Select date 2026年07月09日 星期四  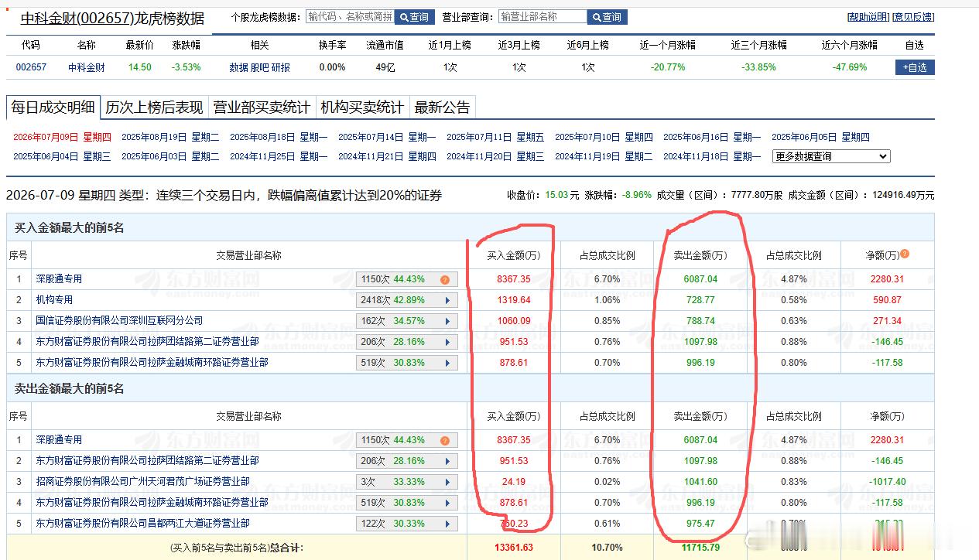click(62, 137)
